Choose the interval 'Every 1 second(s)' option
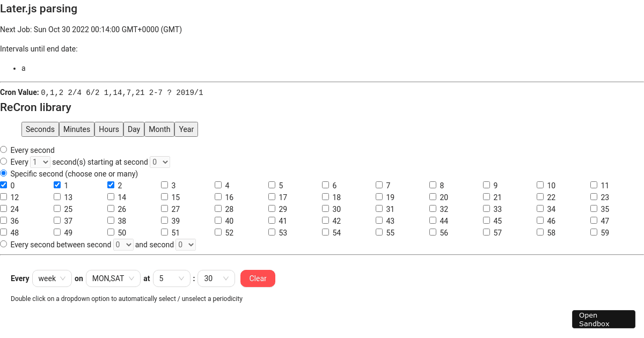Screen dimensions: 644x338 4,161
